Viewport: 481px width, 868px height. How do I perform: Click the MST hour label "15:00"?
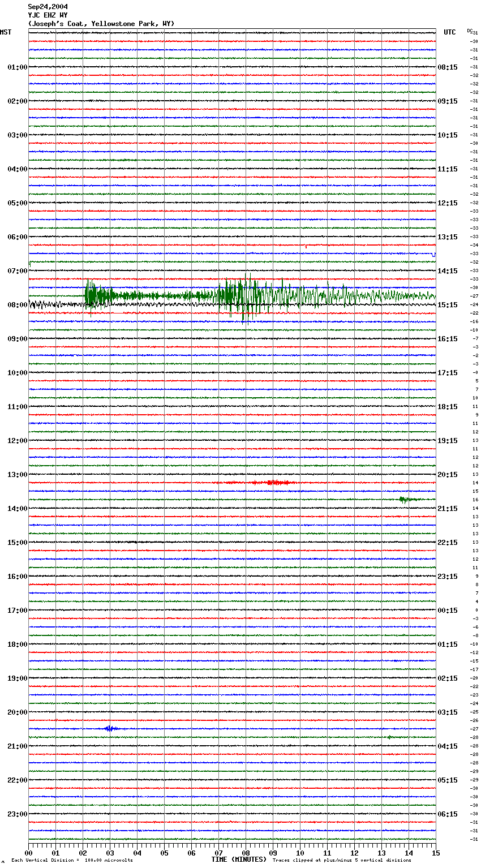18,543
